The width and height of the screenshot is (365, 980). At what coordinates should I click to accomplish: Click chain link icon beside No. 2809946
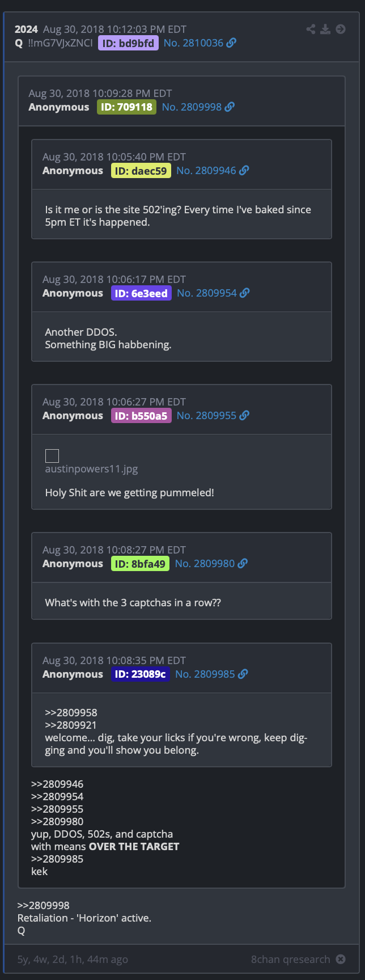pos(244,171)
